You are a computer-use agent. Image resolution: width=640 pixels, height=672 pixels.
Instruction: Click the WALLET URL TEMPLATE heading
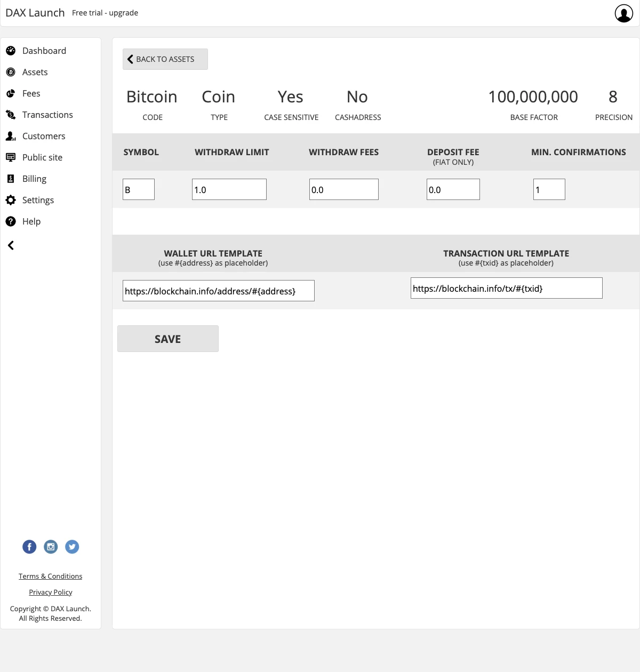tap(213, 253)
